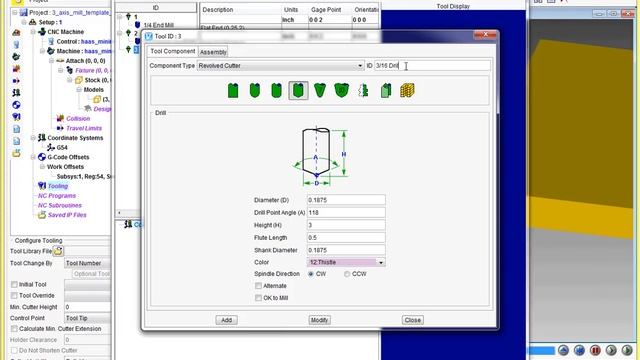Click the blue up-arrow simulation button
Screen dimensions: 640x360
click(564, 350)
